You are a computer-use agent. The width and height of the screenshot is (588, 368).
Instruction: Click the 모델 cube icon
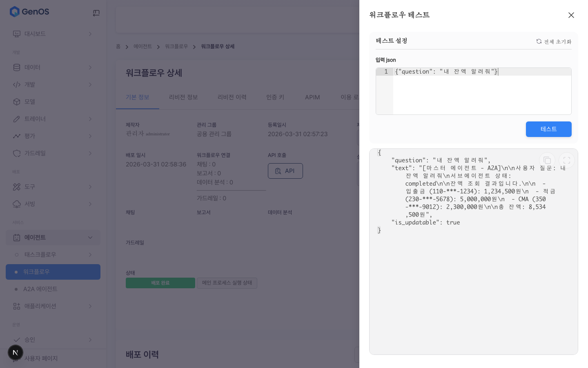[x=17, y=102]
